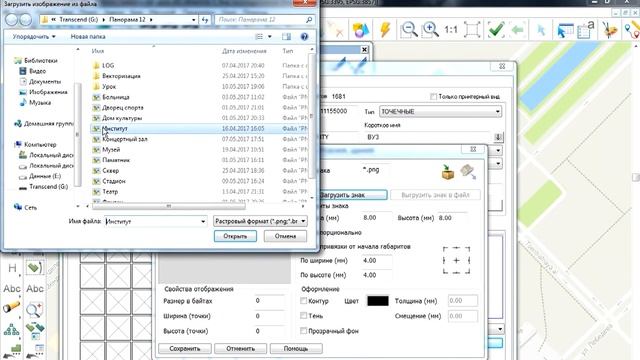
Task: Select the 'Больница' file in the list
Action: coord(198,97)
